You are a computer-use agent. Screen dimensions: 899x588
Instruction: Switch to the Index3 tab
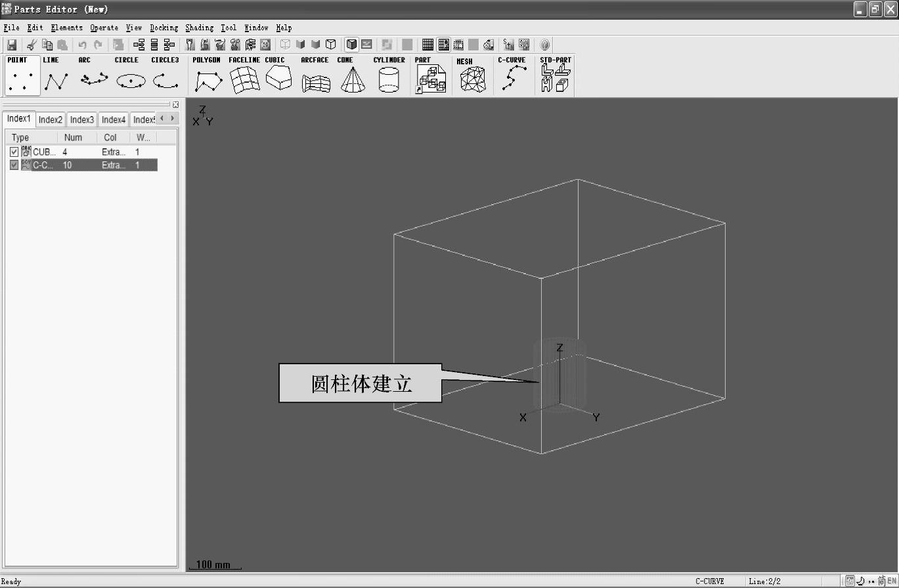(82, 119)
